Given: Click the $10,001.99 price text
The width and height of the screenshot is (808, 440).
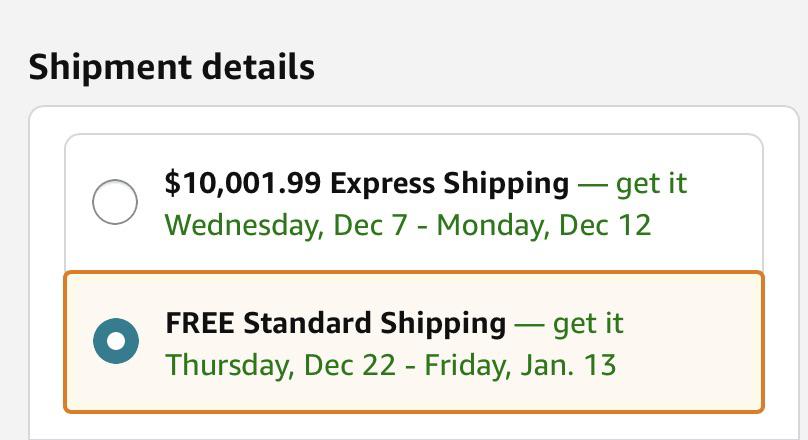Looking at the screenshot, I should [243, 184].
